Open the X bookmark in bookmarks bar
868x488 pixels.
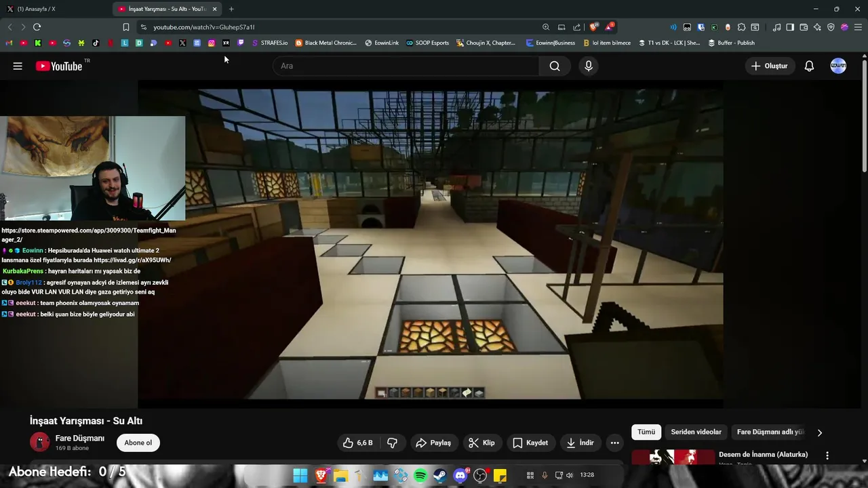pyautogui.click(x=182, y=43)
